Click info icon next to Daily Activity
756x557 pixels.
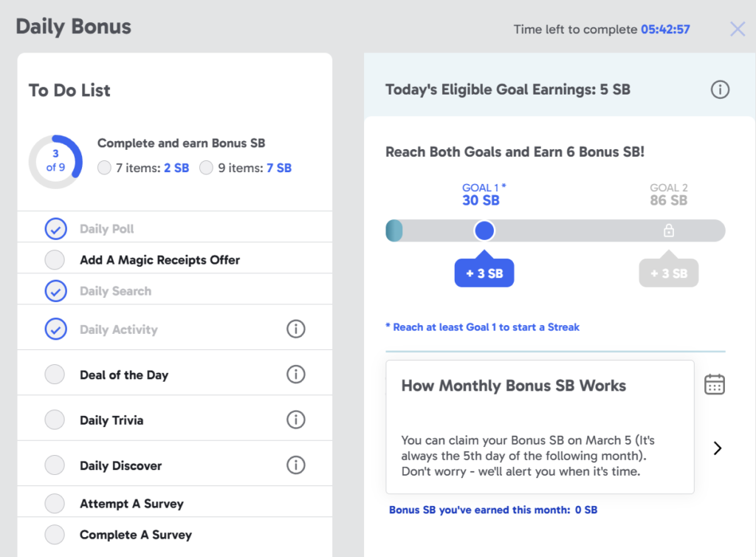tap(295, 329)
